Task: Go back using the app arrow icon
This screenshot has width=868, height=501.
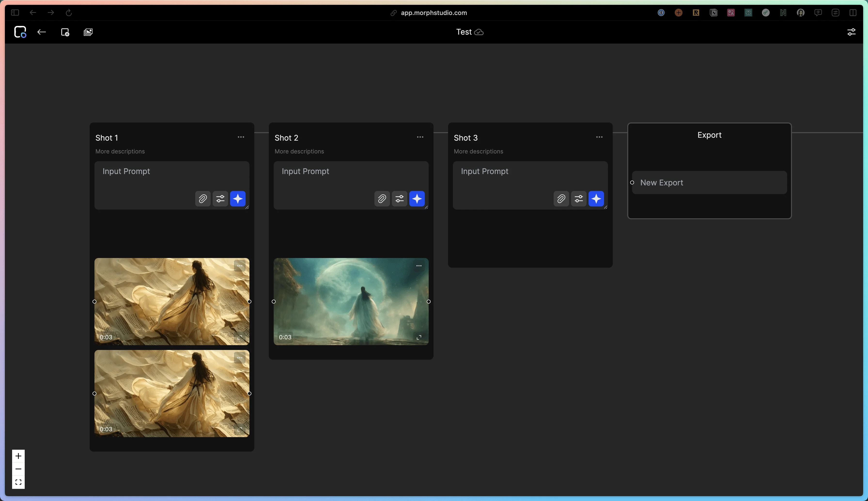Action: (x=42, y=32)
